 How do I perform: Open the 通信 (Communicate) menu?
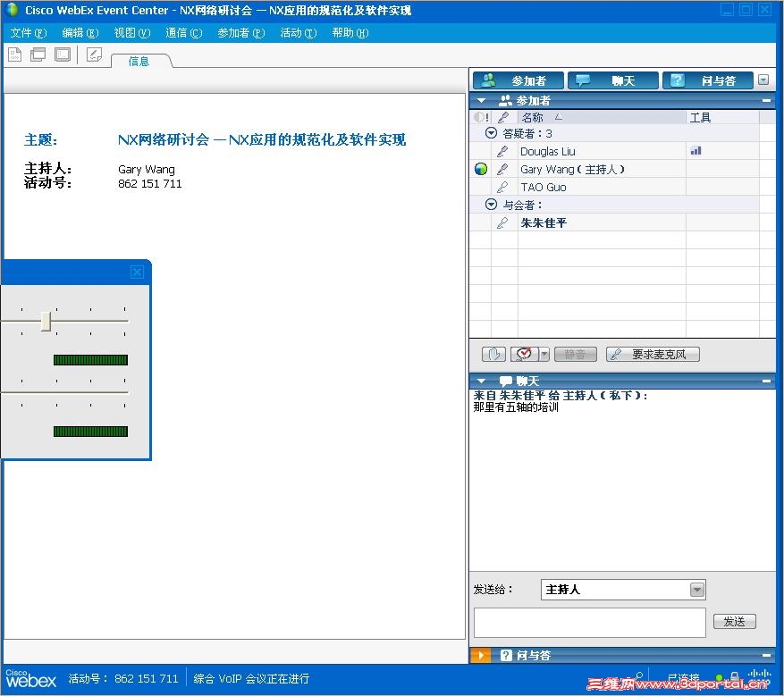[183, 33]
